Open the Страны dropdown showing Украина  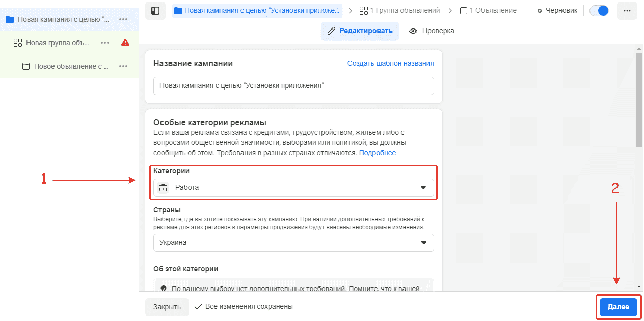293,243
